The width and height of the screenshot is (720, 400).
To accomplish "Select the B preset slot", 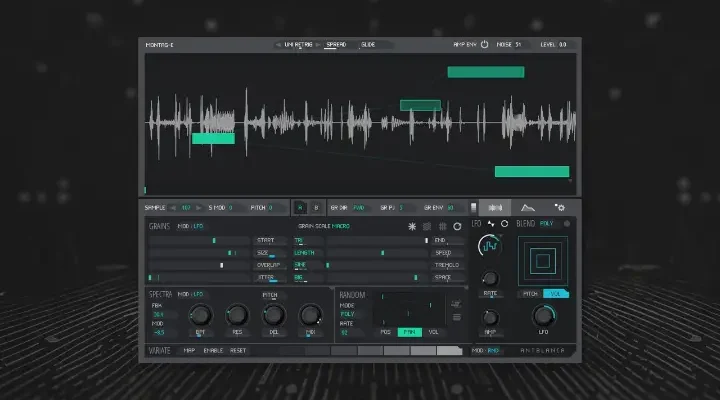I will click(x=316, y=207).
